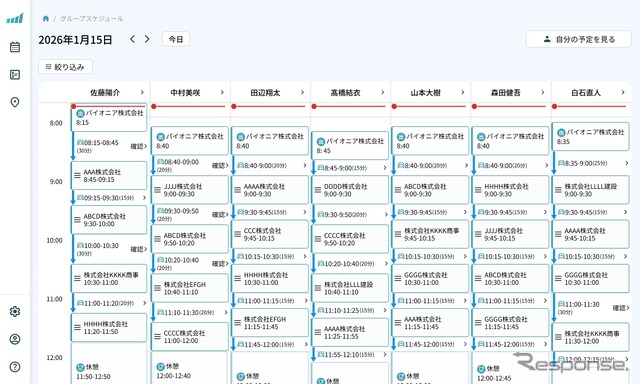
Task: Open the calendar view from sidebar
Action: tap(15, 47)
